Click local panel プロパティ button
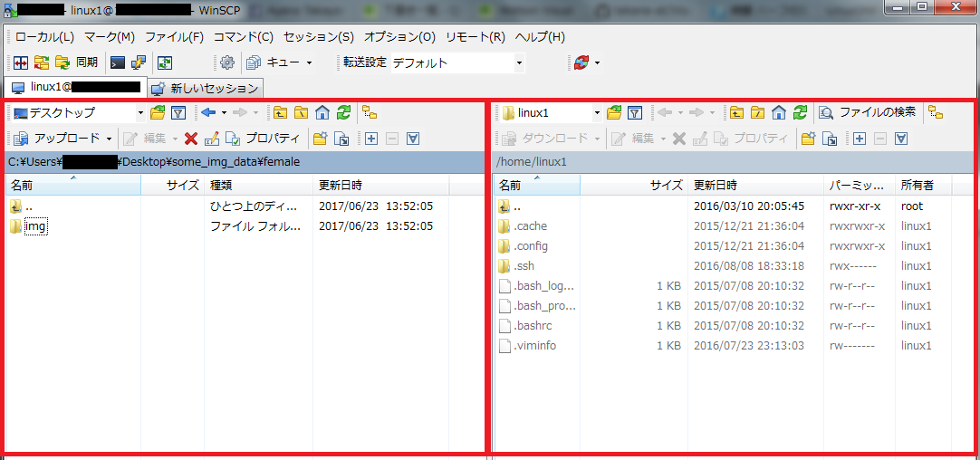Viewport: 980px width, 460px height. point(264,139)
